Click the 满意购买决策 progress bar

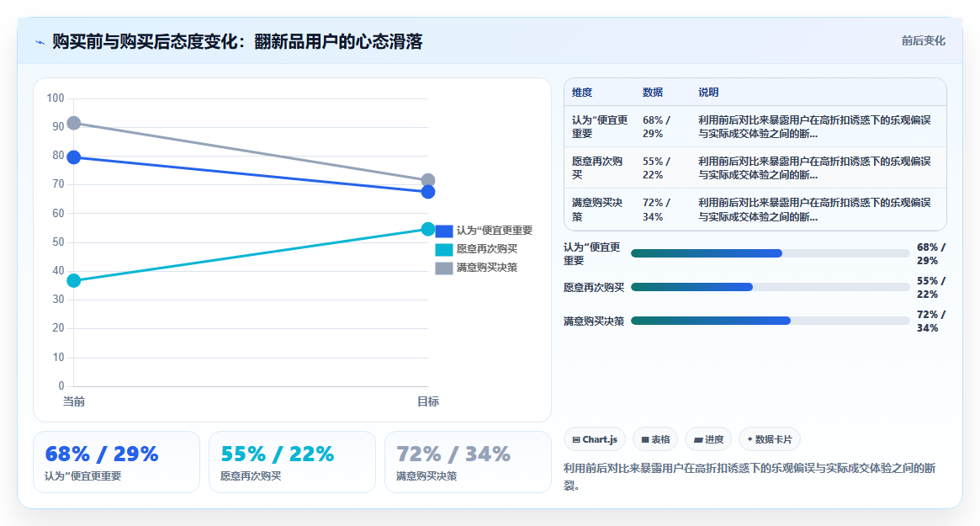point(770,321)
